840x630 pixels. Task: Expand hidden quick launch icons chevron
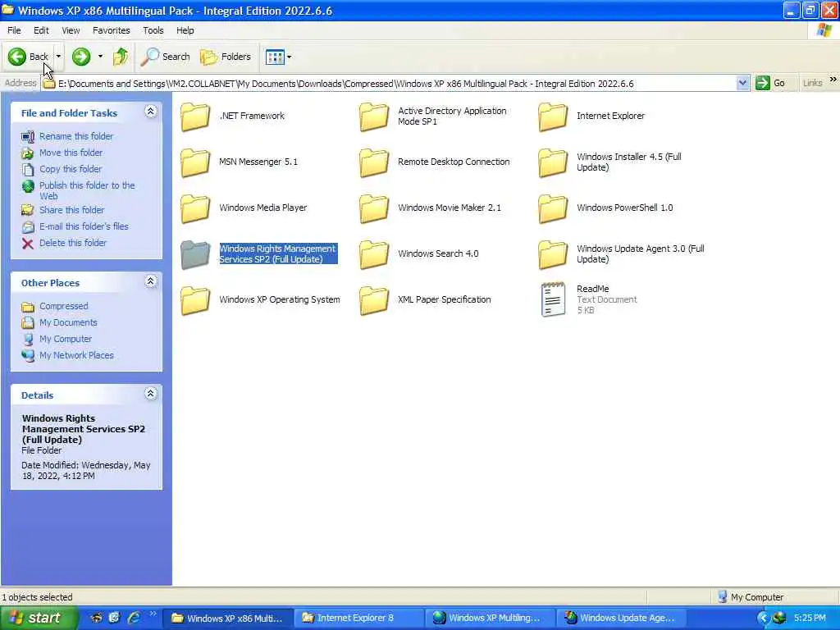(x=153, y=614)
